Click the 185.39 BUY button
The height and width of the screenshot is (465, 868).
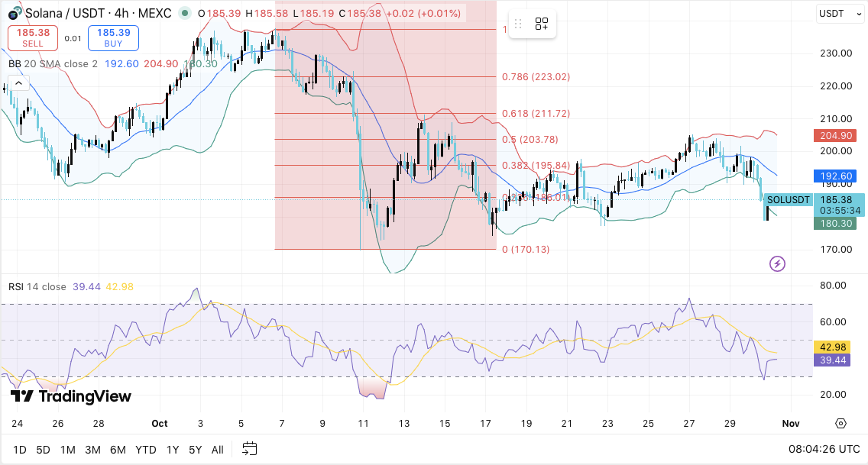[114, 37]
